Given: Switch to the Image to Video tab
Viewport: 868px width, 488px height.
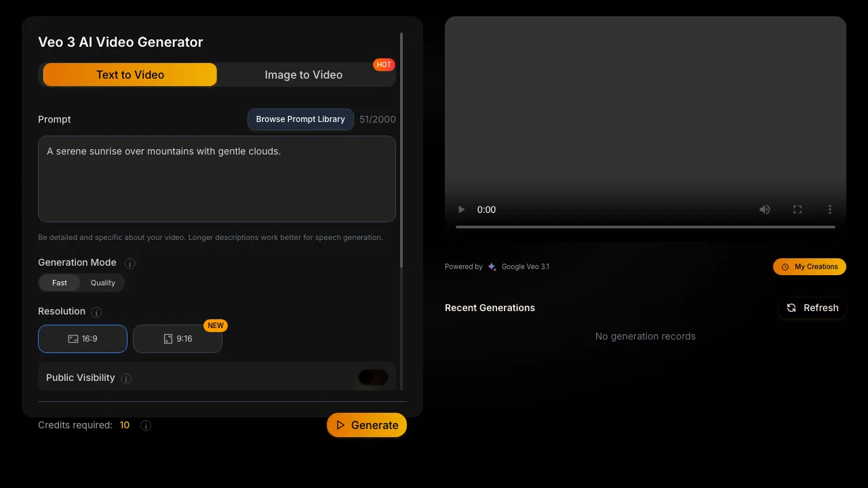Looking at the screenshot, I should [x=303, y=75].
